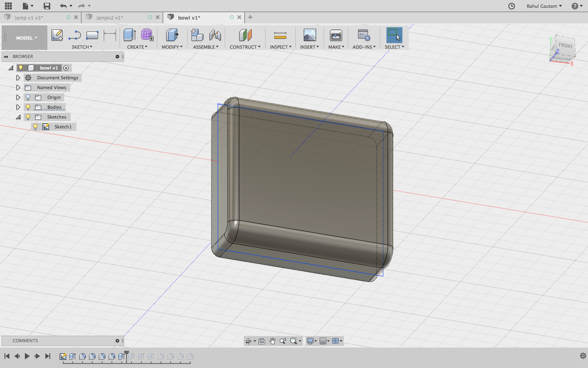
Task: Click the Select tool icon
Action: pyautogui.click(x=394, y=35)
